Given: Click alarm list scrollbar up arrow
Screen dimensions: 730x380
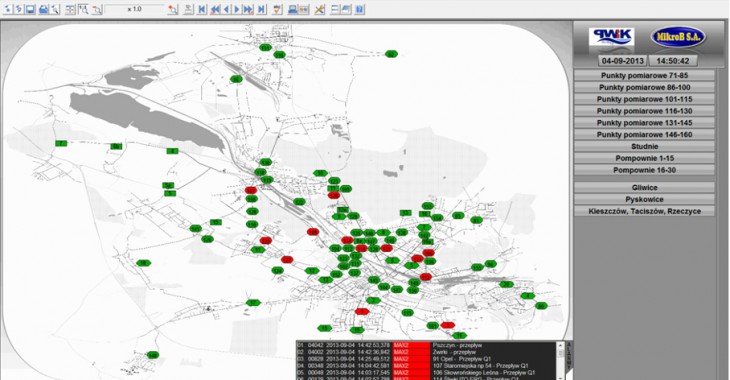Looking at the screenshot, I should [561, 346].
